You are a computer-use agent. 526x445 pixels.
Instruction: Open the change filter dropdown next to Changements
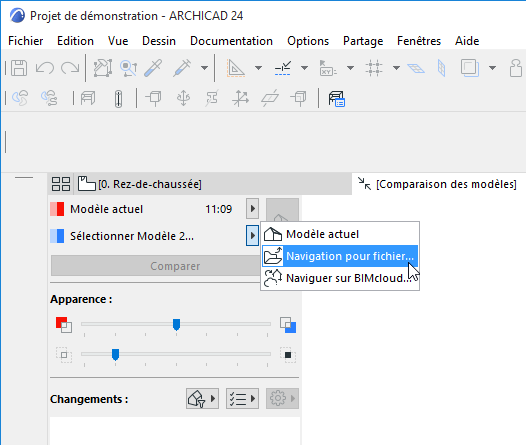(202, 399)
